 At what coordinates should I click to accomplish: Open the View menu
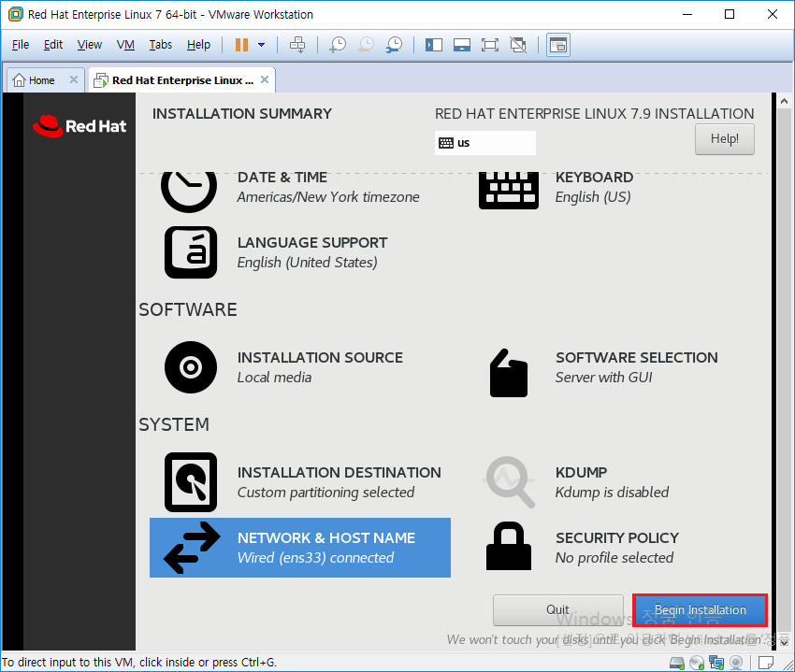click(90, 45)
